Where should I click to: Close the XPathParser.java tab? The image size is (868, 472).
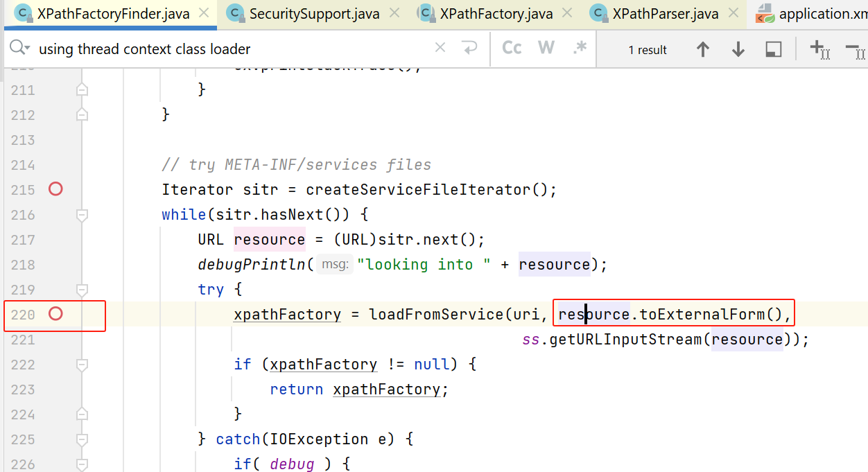tap(733, 13)
